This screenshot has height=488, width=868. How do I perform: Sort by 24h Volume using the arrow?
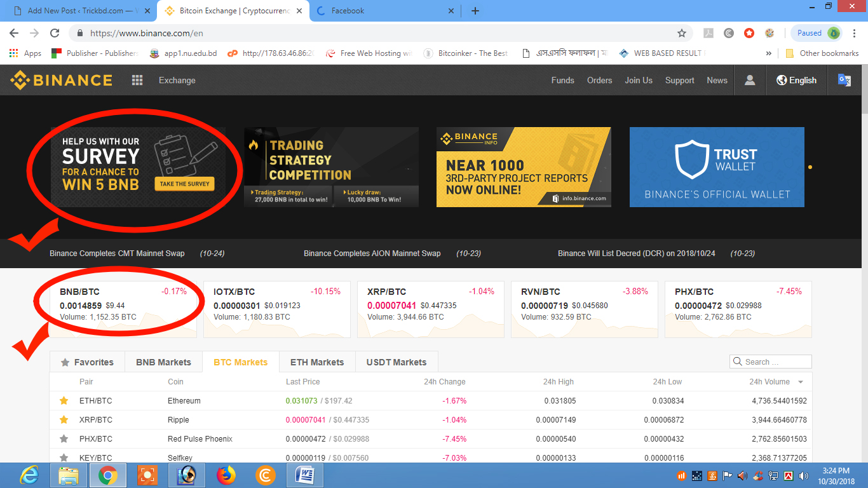pos(801,382)
